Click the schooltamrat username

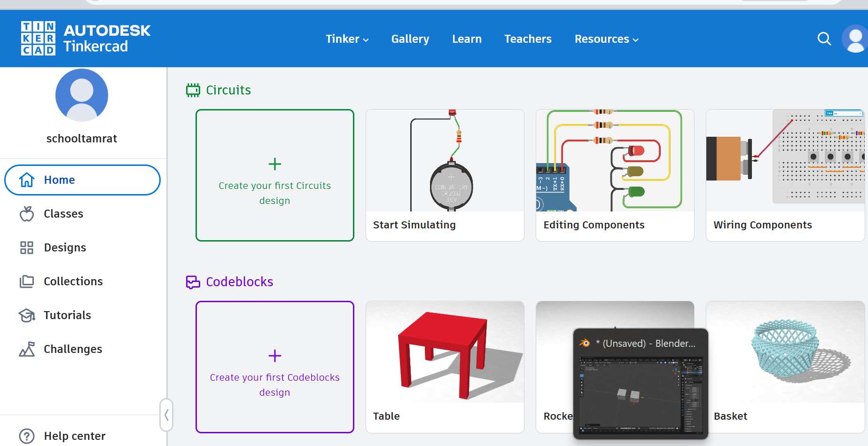(82, 139)
